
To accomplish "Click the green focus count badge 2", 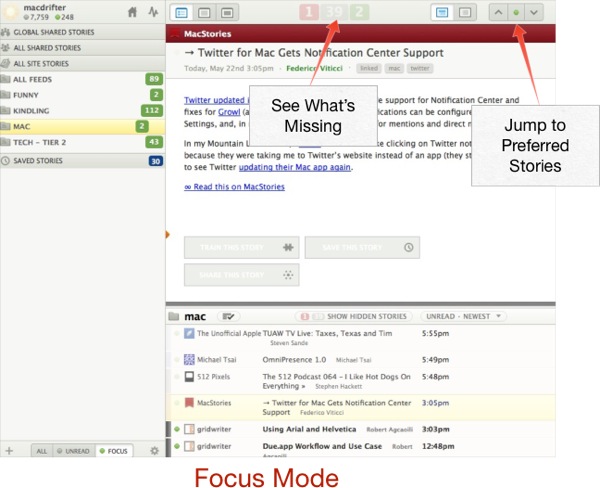I will coord(359,12).
